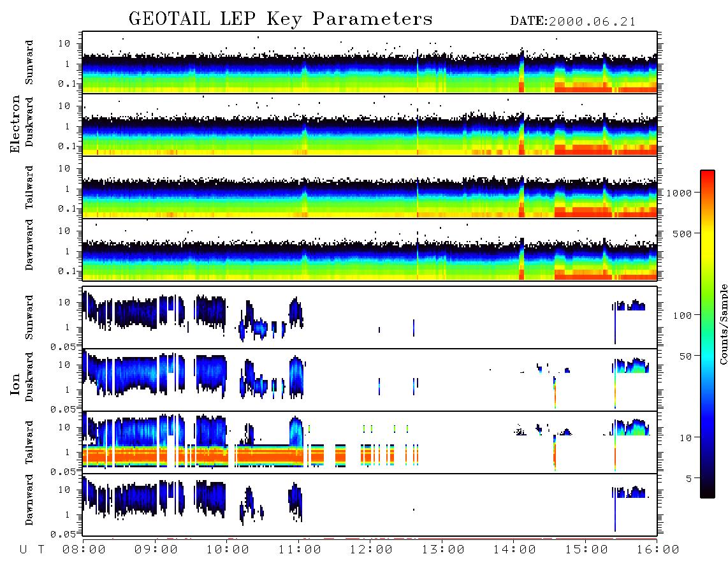Click the 500 colorbar tick value
Viewport: 728px width, 561px height.
(x=682, y=233)
